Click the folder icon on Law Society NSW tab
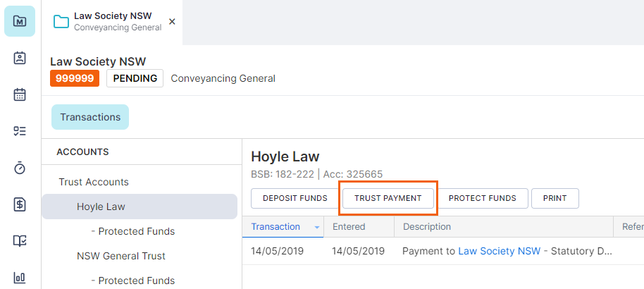Screen dimensions: 644x289 (x=61, y=21)
